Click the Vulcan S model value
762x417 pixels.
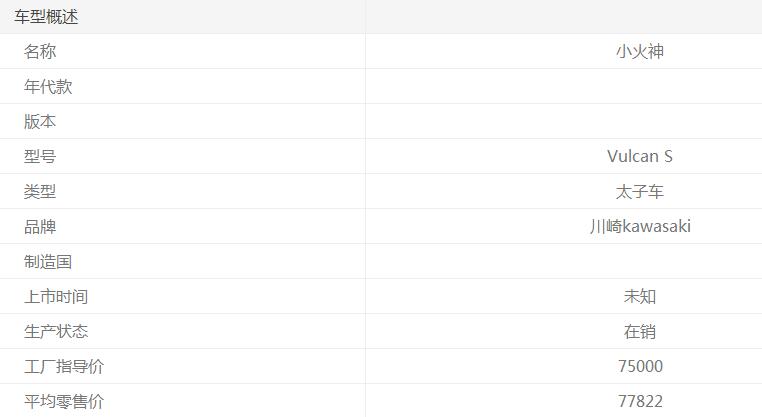click(x=640, y=157)
